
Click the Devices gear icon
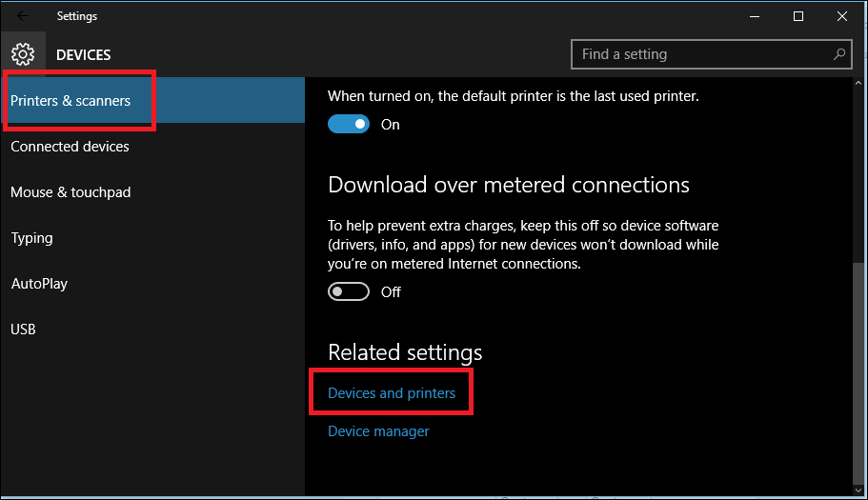pyautogui.click(x=24, y=54)
